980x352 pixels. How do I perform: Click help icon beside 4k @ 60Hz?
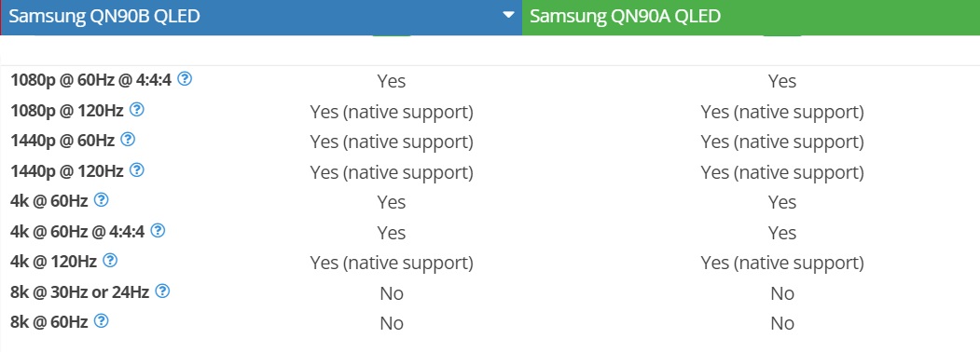click(102, 200)
